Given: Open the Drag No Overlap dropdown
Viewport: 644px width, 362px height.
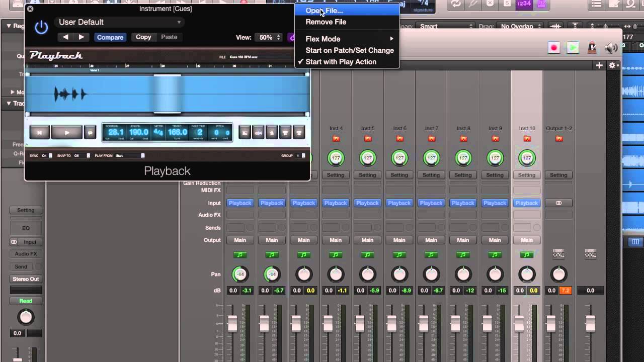Looking at the screenshot, I should click(x=520, y=26).
